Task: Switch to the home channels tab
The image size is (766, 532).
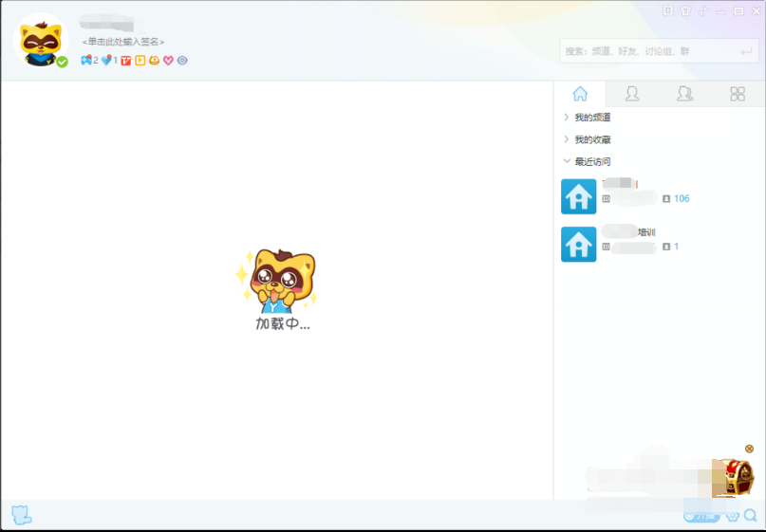Action: (x=580, y=94)
